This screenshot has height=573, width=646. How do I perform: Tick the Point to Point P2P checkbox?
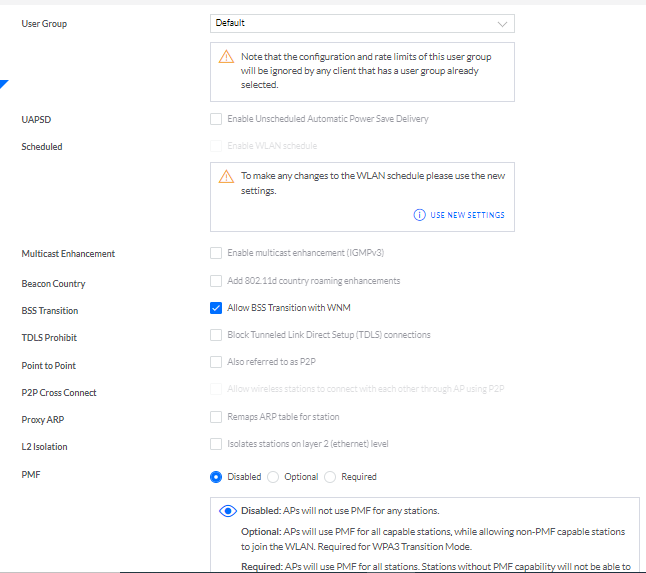coord(216,362)
